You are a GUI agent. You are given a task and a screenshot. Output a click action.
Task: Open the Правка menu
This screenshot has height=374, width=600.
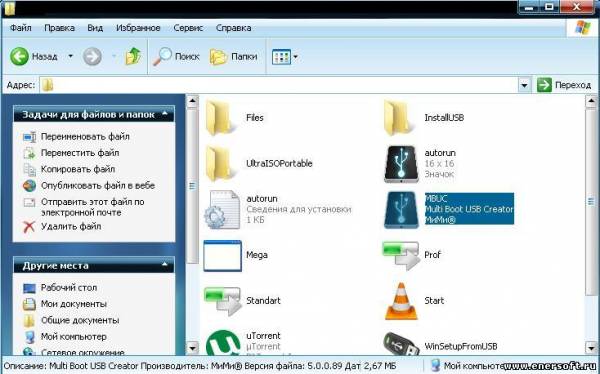[x=59, y=28]
